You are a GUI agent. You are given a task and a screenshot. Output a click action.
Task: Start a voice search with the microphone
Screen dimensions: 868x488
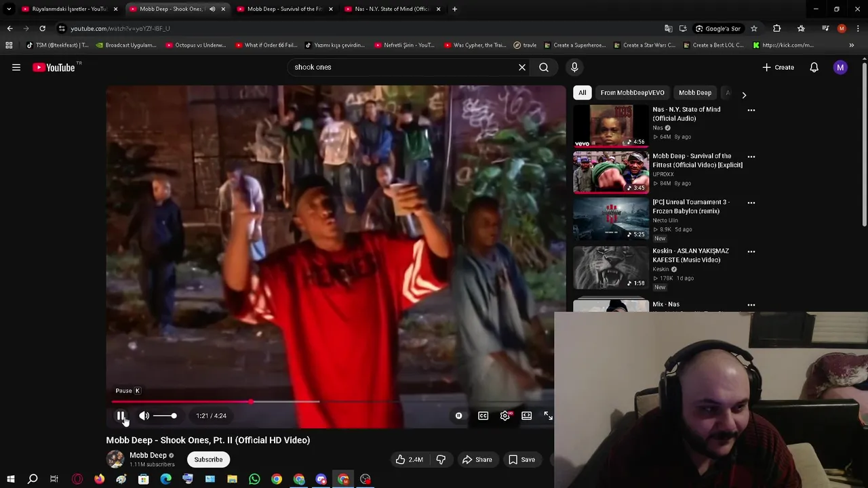point(574,67)
